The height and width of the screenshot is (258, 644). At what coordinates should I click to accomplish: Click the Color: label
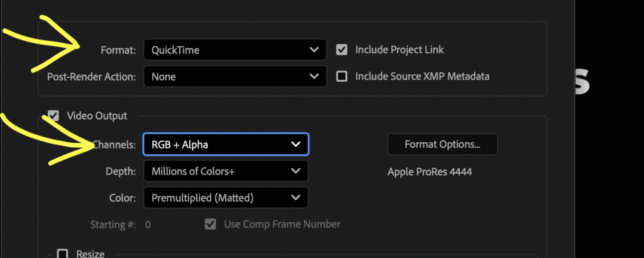point(123,198)
